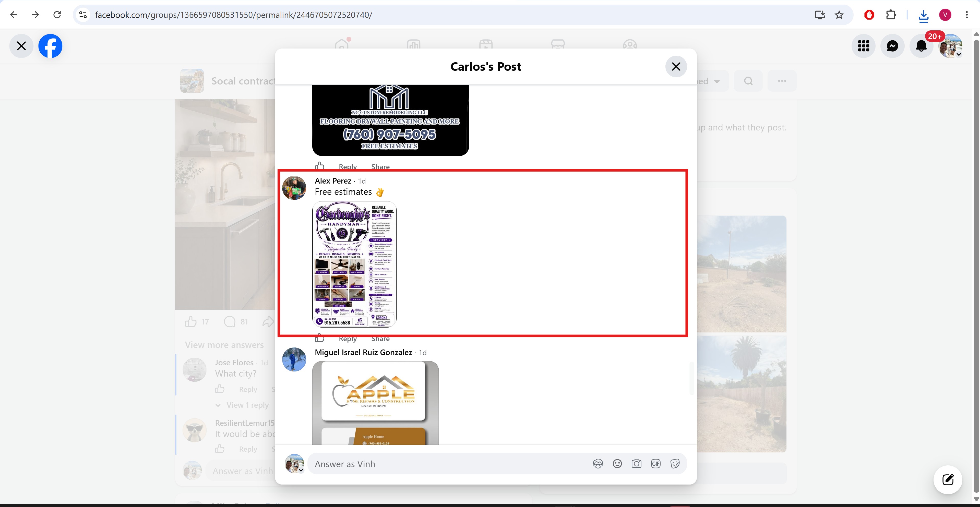Close the permalink view with X
The image size is (980, 507).
coord(21,46)
